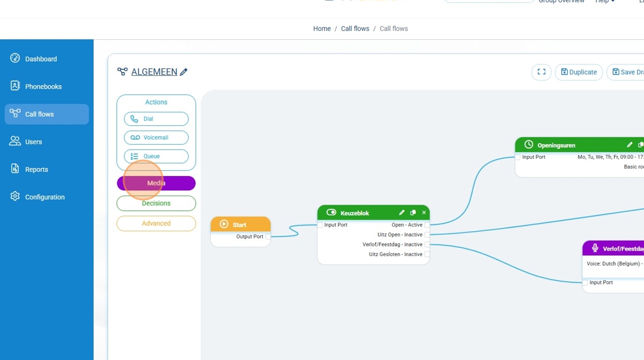Open Phonebooks in the sidebar
This screenshot has height=360, width=644.
tap(43, 86)
